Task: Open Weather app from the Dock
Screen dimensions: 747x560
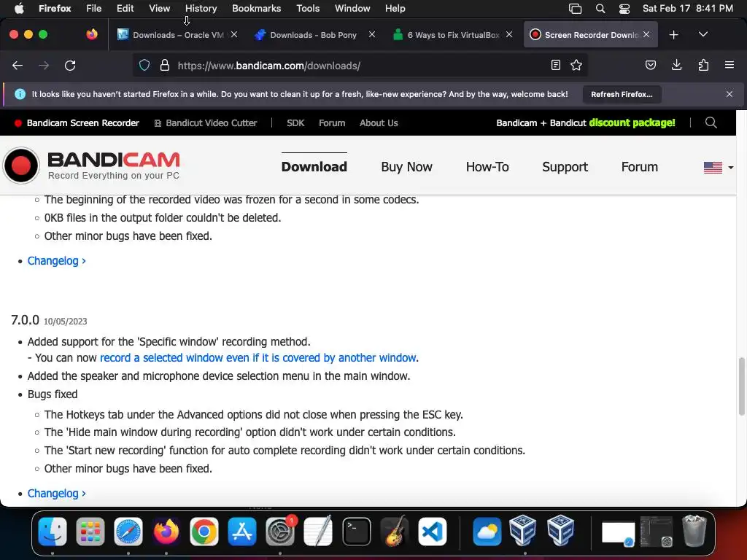Action: pos(487,532)
